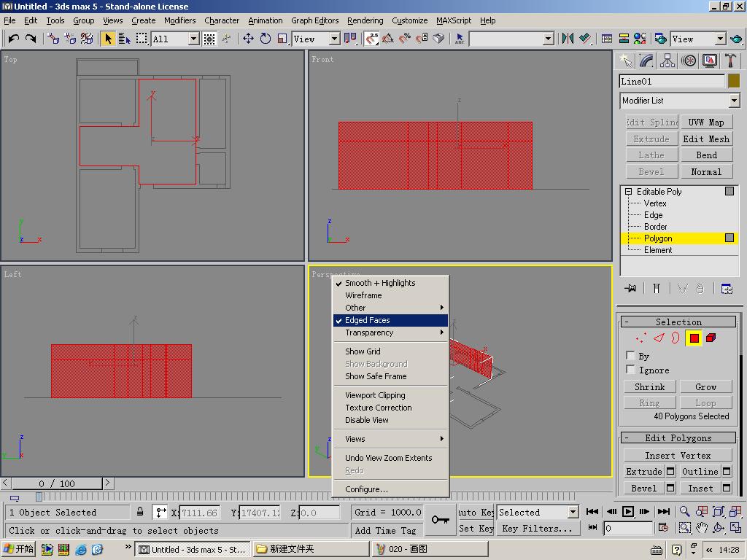This screenshot has height=560, width=747.
Task: Click the Undo arrow icon
Action: point(14,39)
